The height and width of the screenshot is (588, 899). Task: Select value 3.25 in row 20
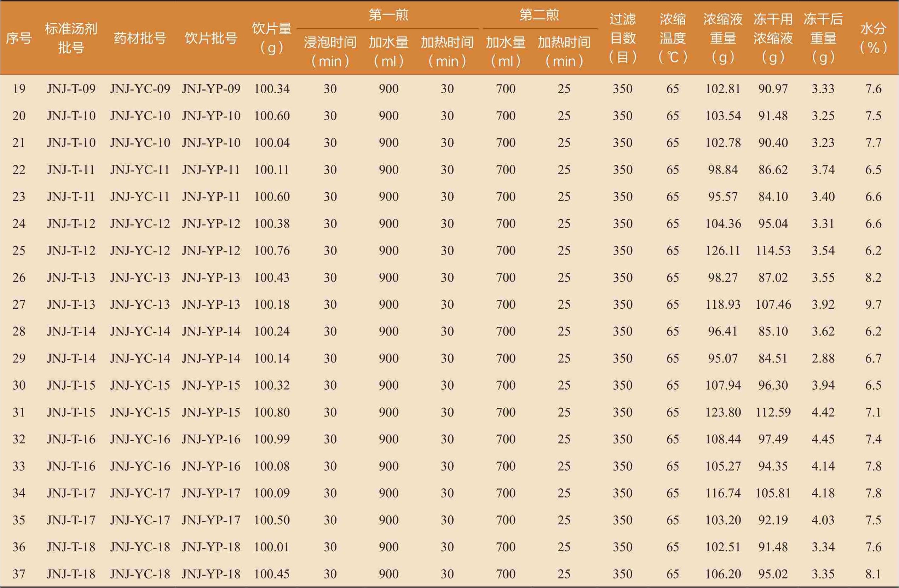[823, 116]
